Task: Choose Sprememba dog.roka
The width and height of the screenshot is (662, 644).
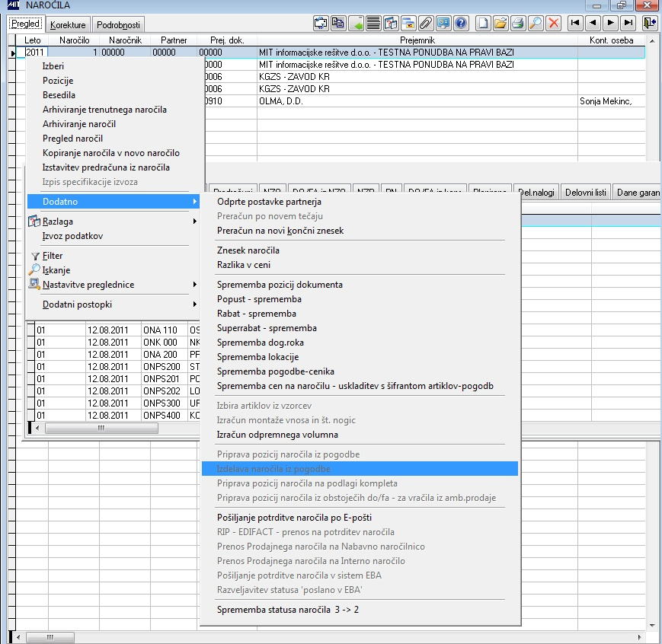Action: click(260, 343)
